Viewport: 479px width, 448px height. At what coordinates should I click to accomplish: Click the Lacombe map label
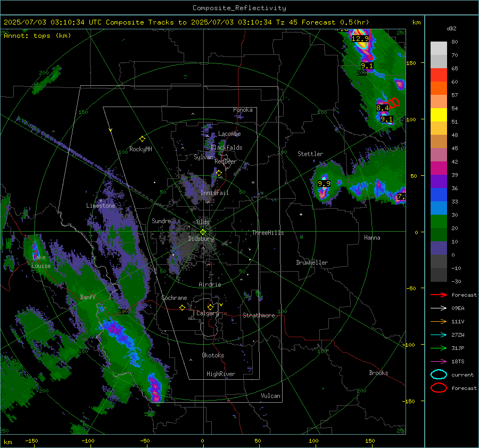point(229,134)
